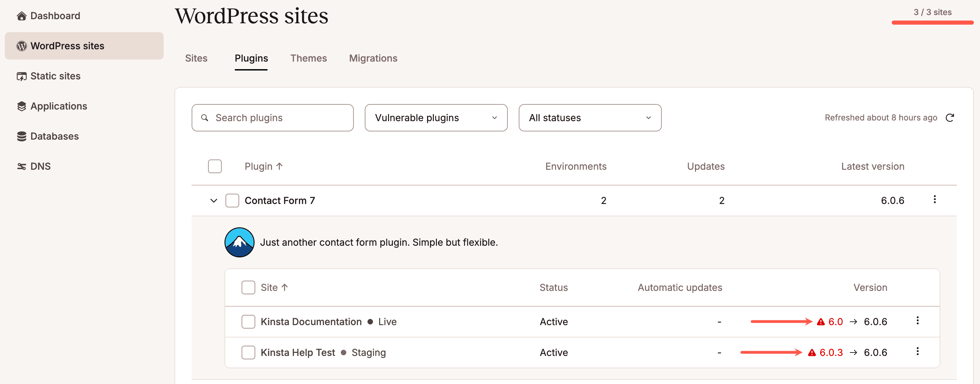The image size is (980, 384).
Task: Click the Automatic updates column header
Action: pyautogui.click(x=680, y=287)
